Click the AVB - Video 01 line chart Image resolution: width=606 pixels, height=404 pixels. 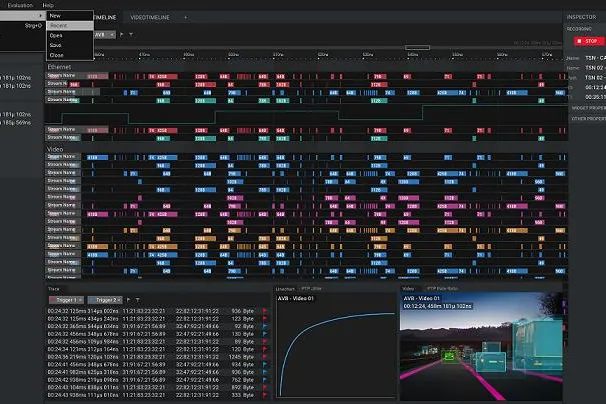tap(335, 346)
